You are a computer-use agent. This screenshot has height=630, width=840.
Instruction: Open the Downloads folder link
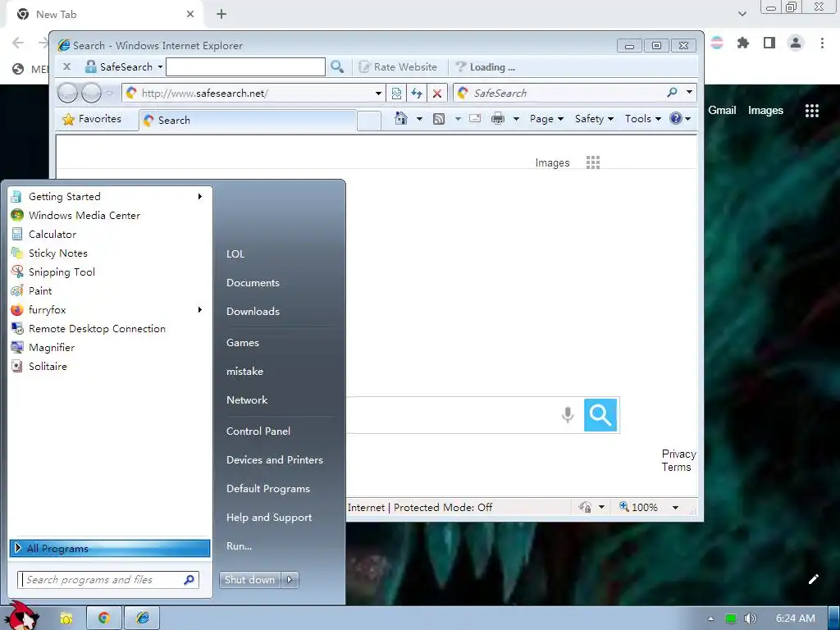[253, 311]
